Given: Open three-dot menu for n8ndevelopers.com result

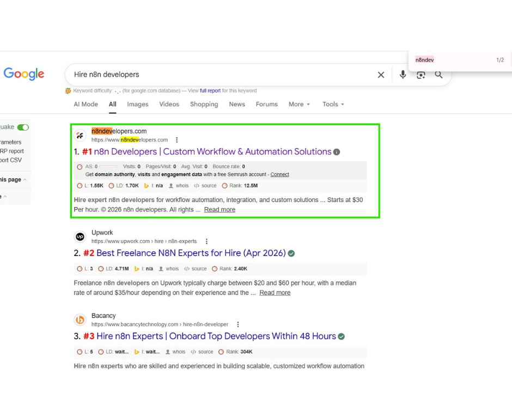Looking at the screenshot, I should point(176,140).
